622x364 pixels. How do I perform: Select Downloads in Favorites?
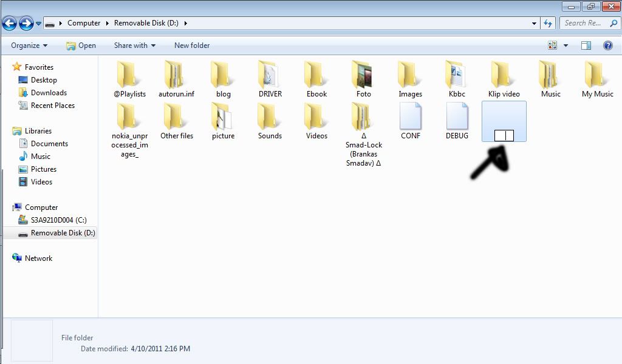coord(49,93)
